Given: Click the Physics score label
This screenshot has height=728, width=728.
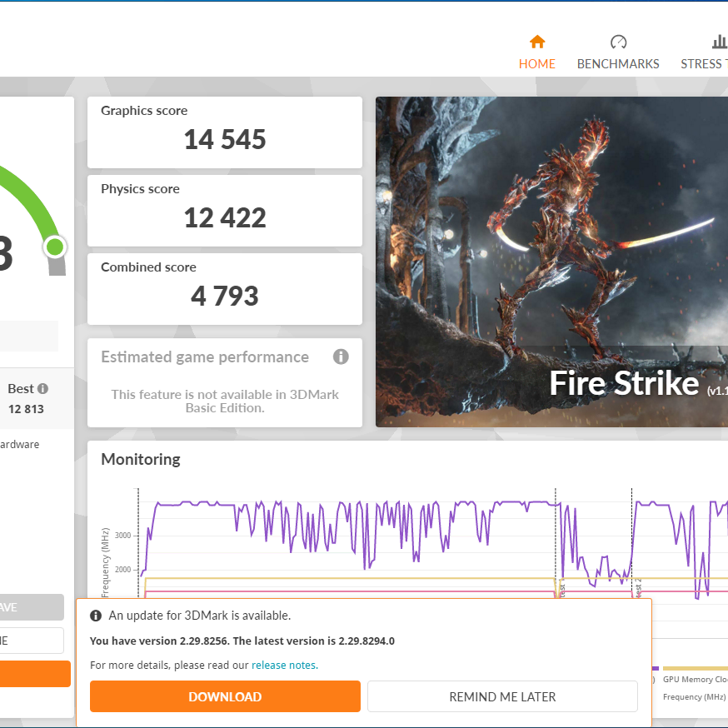Looking at the screenshot, I should point(140,189).
